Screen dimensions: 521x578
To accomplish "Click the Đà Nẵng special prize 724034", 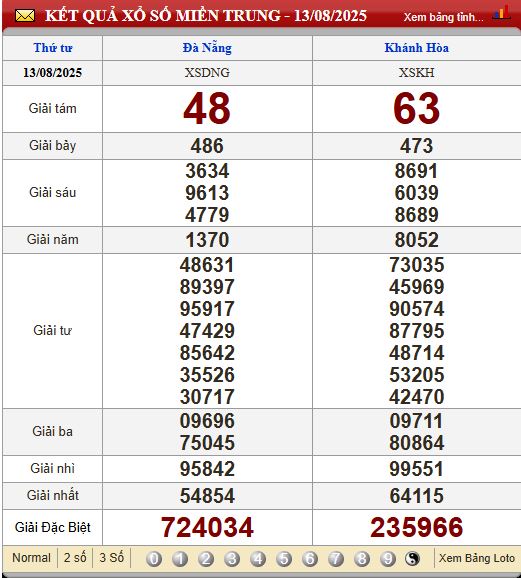I will point(207,527).
